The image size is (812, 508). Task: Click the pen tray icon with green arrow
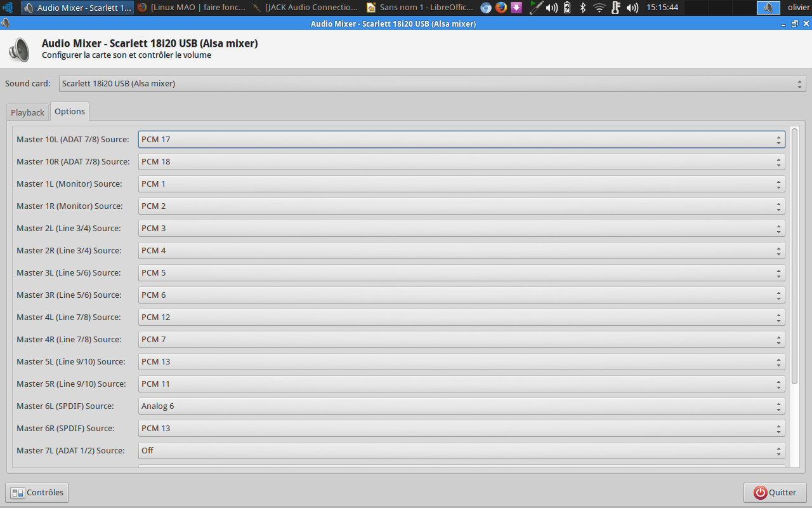[536, 8]
